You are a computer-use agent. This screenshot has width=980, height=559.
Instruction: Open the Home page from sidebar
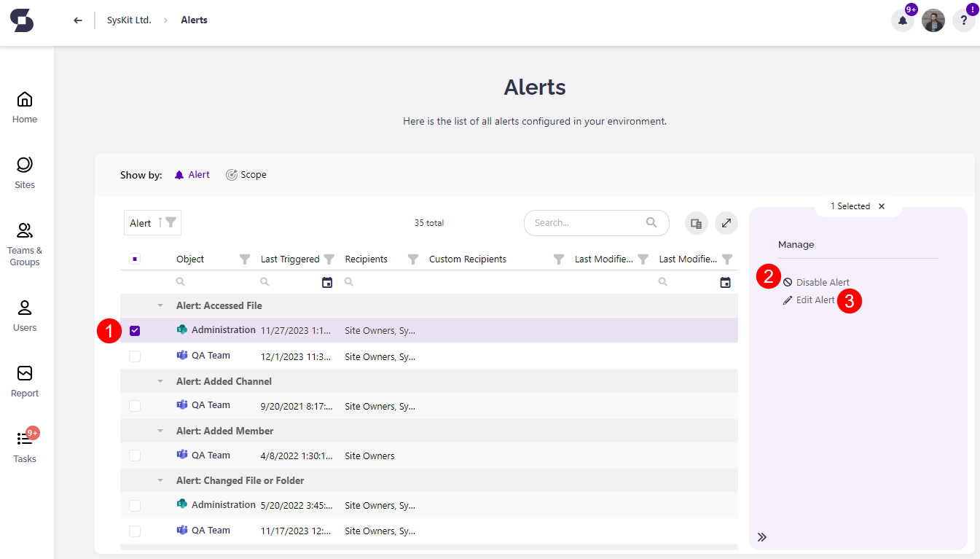(x=24, y=106)
